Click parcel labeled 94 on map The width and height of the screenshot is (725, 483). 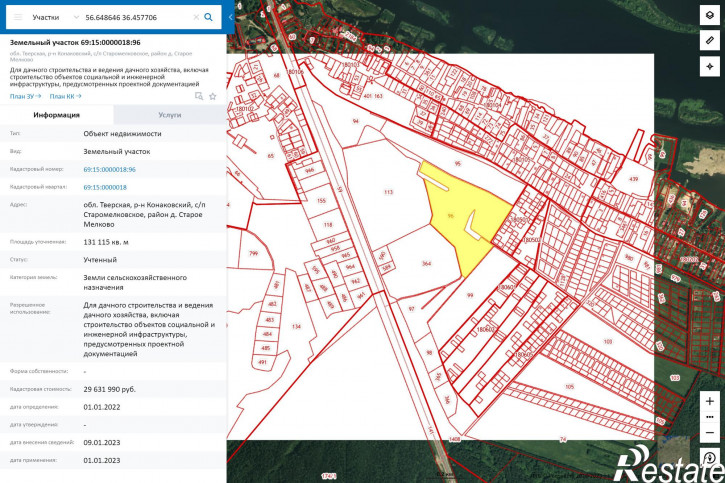click(355, 121)
